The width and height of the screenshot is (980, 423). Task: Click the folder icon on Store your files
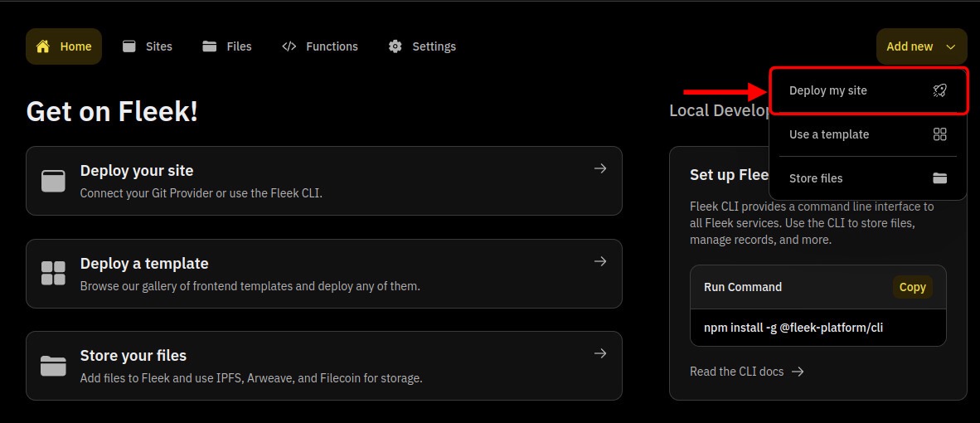tap(53, 366)
